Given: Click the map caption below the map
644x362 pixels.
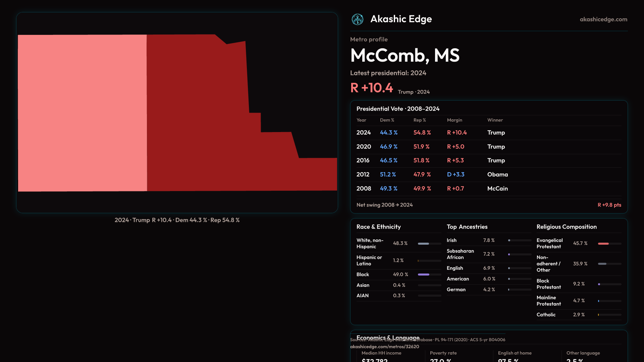Looking at the screenshot, I should point(177,220).
